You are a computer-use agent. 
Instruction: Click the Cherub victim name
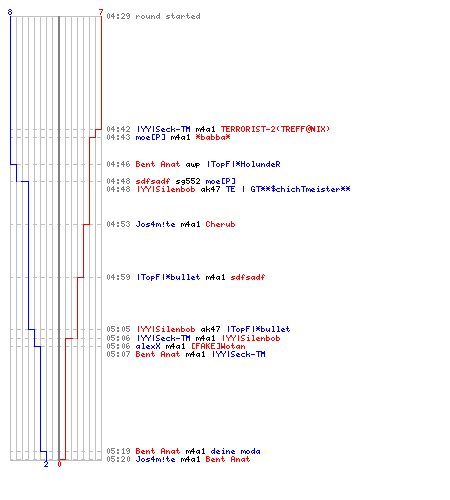(220, 224)
